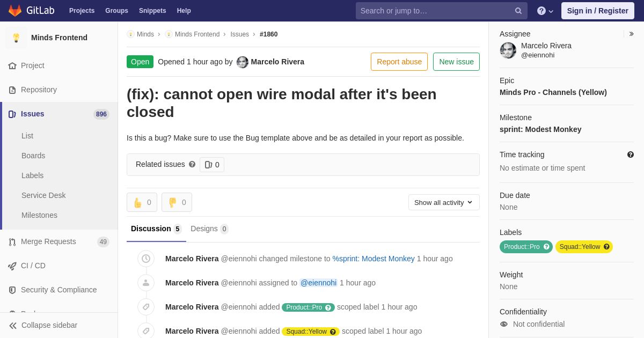Click the Minds Frontend project title in sidebar
The image size is (644, 338).
(x=59, y=38)
